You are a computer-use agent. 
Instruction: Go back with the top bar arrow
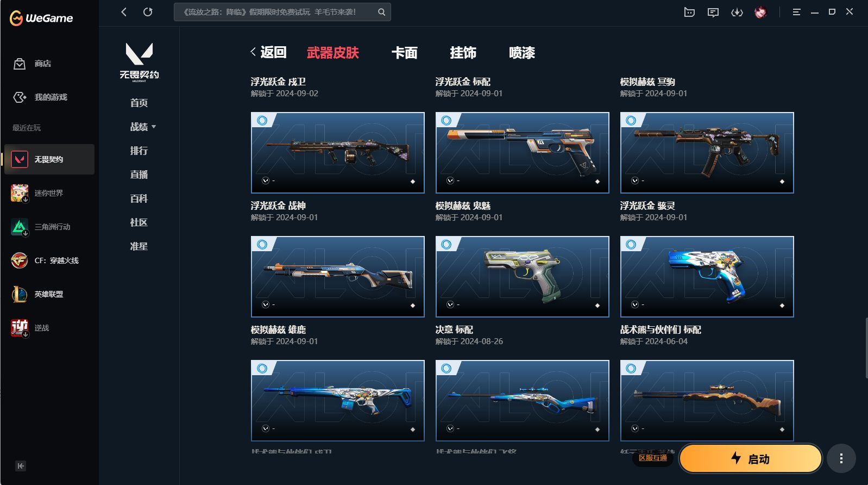[124, 12]
